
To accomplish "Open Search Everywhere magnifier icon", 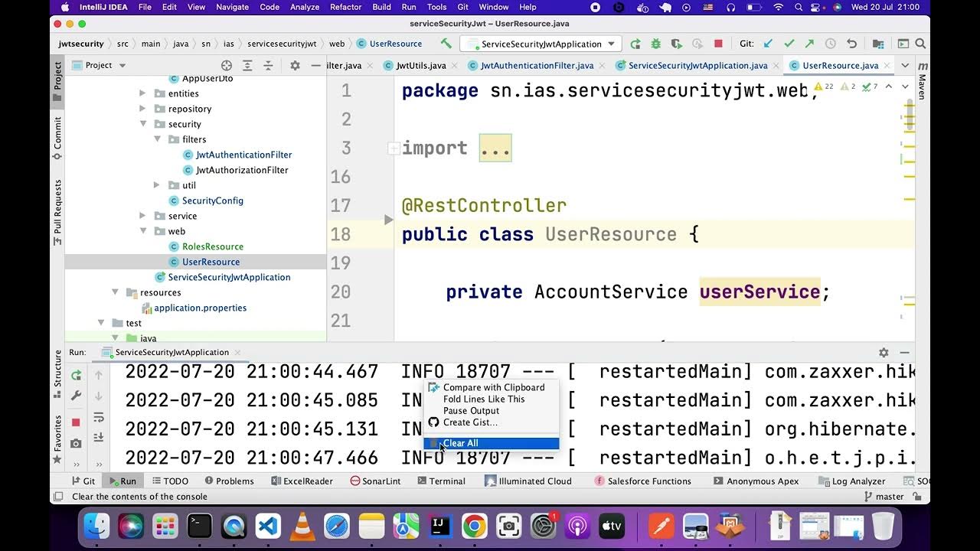I will [x=921, y=44].
